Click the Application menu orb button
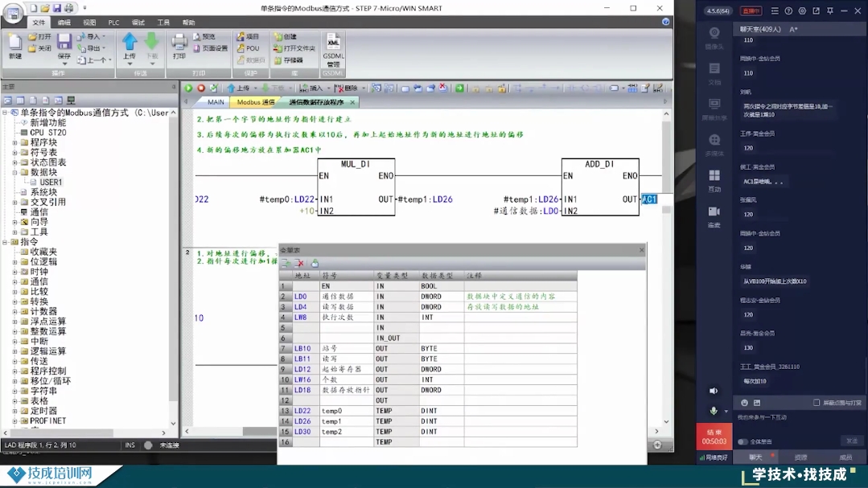This screenshot has width=868, height=488. point(13,14)
